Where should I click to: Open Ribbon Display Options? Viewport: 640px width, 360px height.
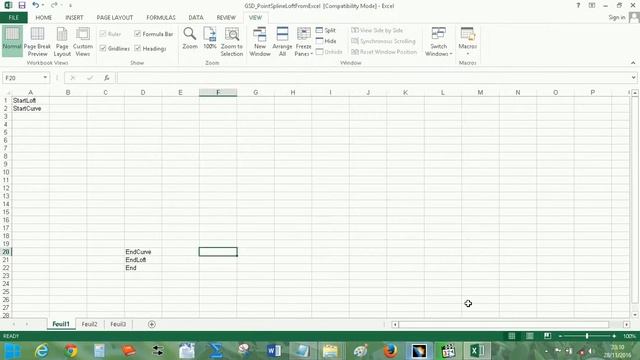click(x=592, y=5)
